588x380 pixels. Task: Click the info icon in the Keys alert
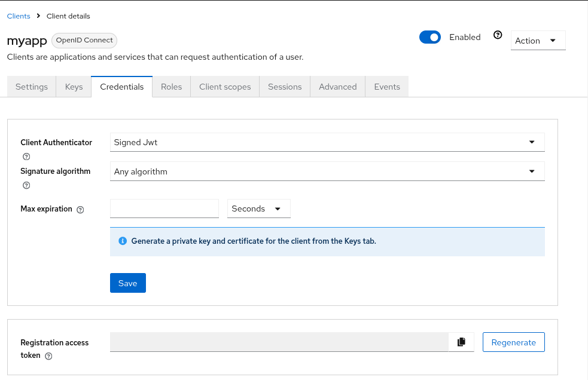(123, 241)
